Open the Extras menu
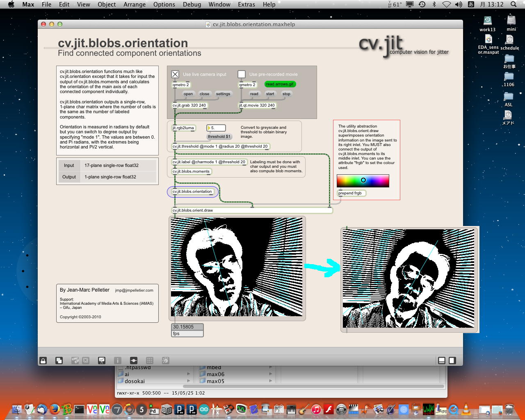This screenshot has width=525, height=420. [247, 5]
